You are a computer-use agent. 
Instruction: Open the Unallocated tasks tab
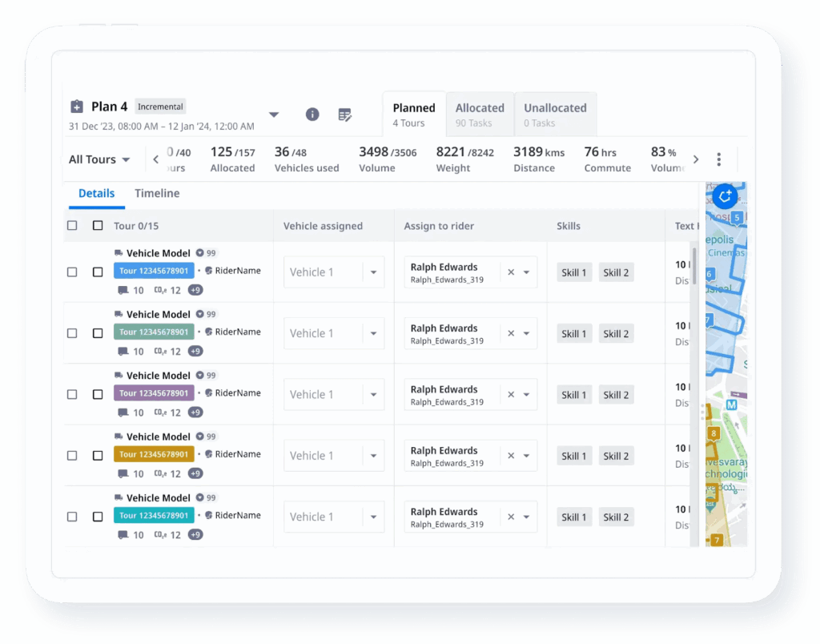pyautogui.click(x=555, y=114)
